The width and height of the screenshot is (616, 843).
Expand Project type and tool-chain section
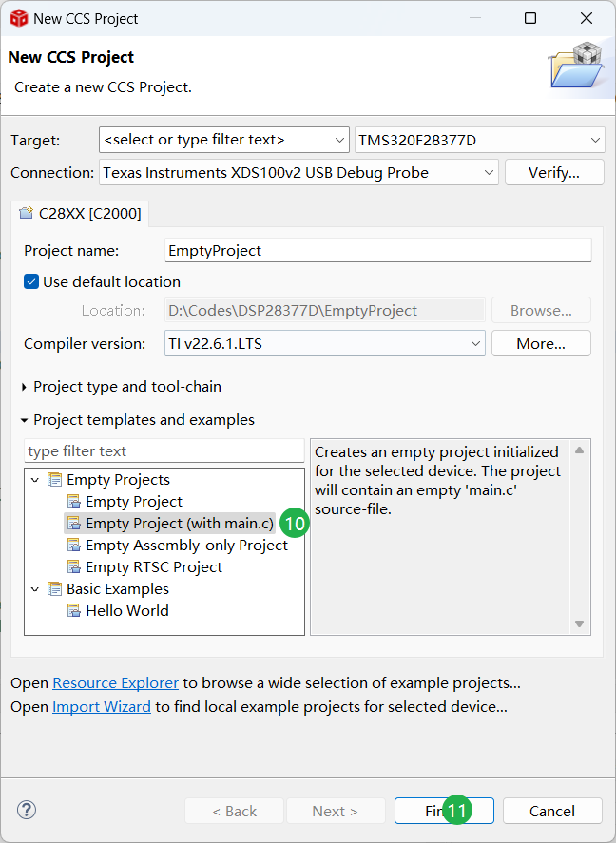click(x=25, y=387)
